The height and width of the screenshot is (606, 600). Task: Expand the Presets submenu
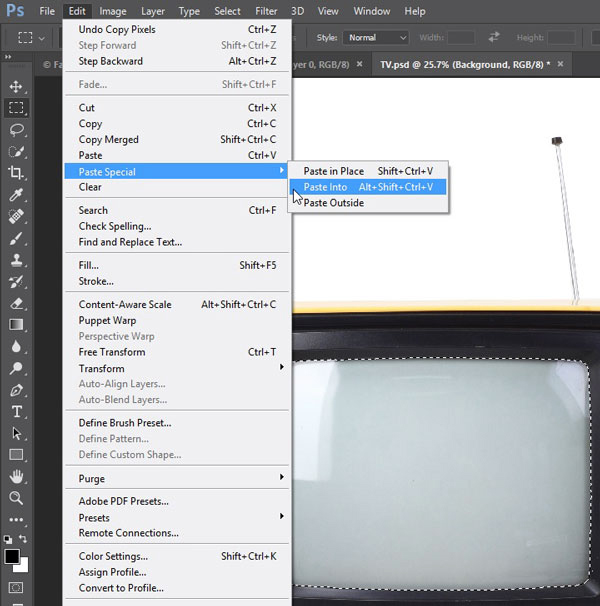click(282, 516)
